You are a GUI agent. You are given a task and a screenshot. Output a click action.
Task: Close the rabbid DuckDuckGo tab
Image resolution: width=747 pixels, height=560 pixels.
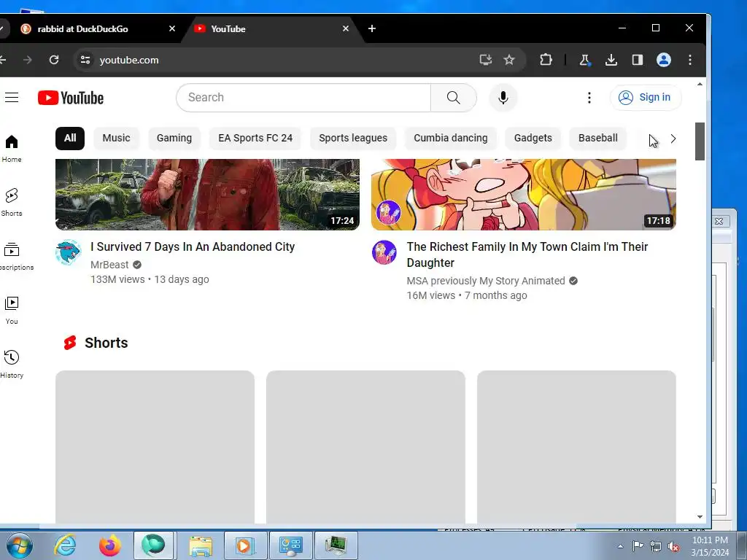pyautogui.click(x=172, y=28)
